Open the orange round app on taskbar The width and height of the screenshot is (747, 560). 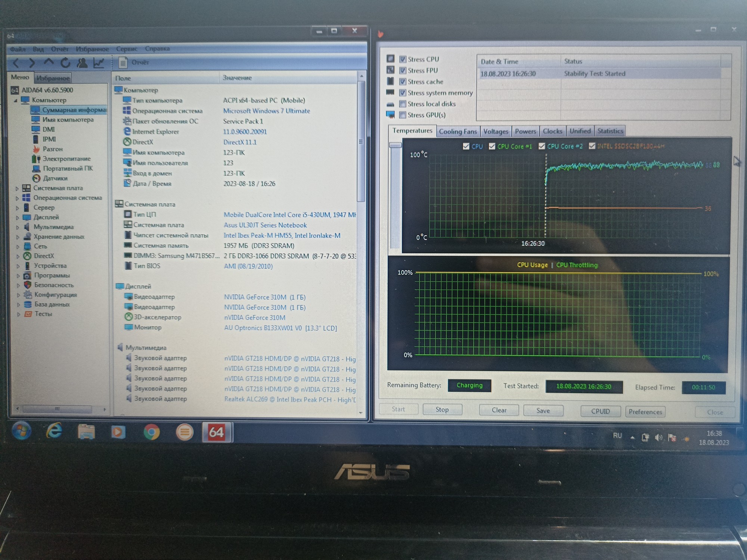[x=185, y=432]
